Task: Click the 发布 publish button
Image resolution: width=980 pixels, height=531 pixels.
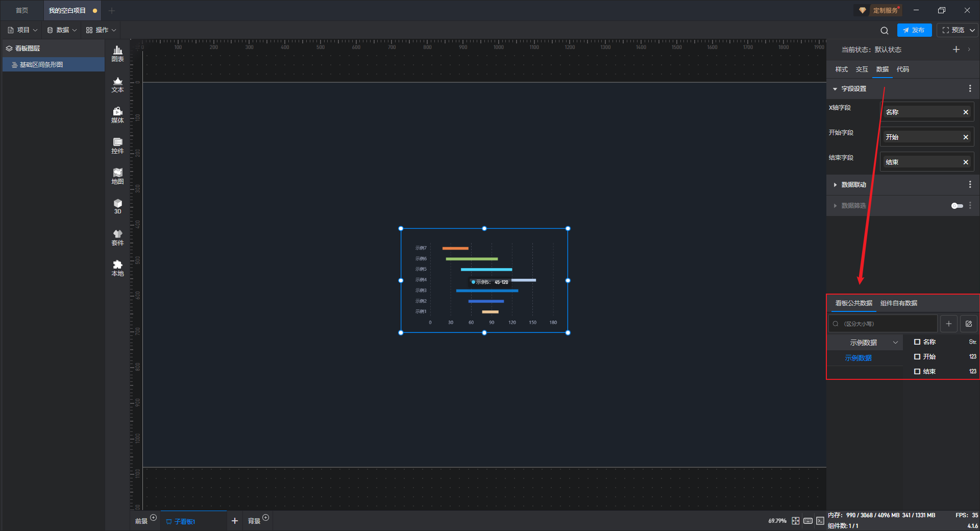Action: [914, 30]
